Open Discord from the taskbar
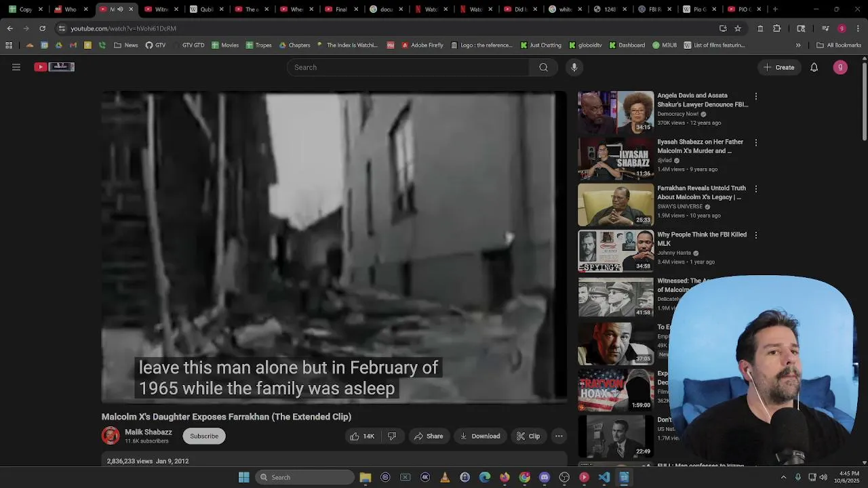 coord(545,477)
